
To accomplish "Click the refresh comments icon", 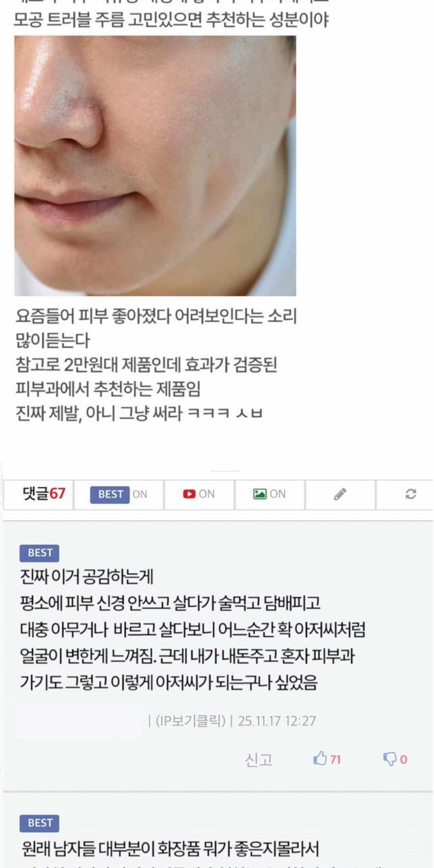I will click(410, 494).
